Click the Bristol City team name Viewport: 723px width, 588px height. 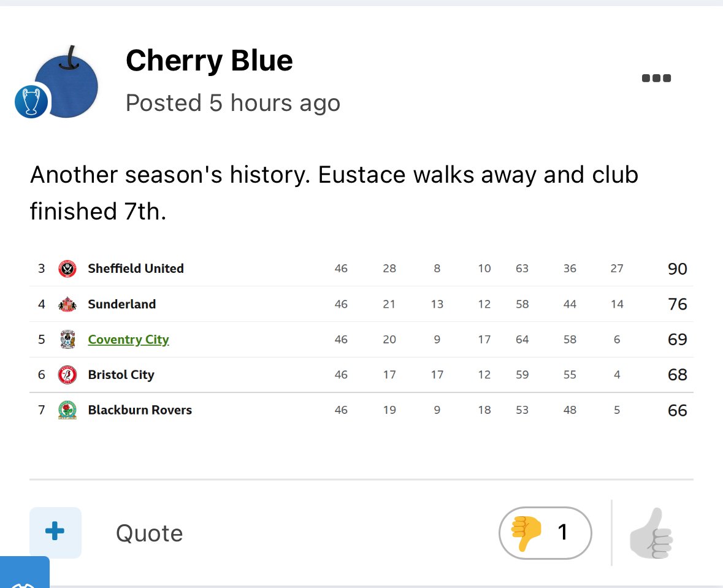click(121, 375)
